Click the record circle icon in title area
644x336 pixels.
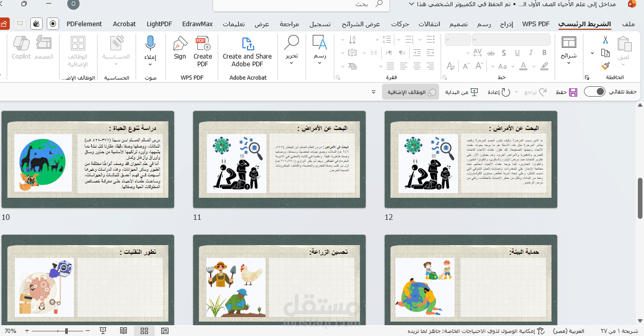(52, 24)
